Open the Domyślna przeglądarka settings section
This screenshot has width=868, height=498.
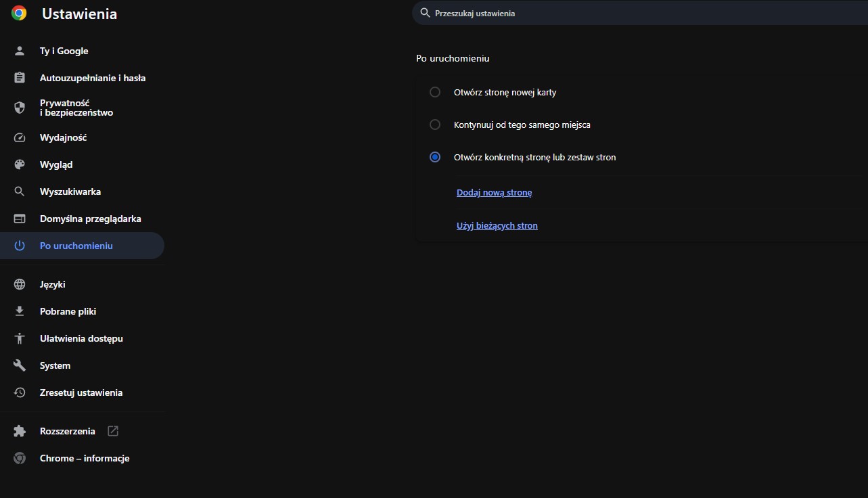pos(90,219)
